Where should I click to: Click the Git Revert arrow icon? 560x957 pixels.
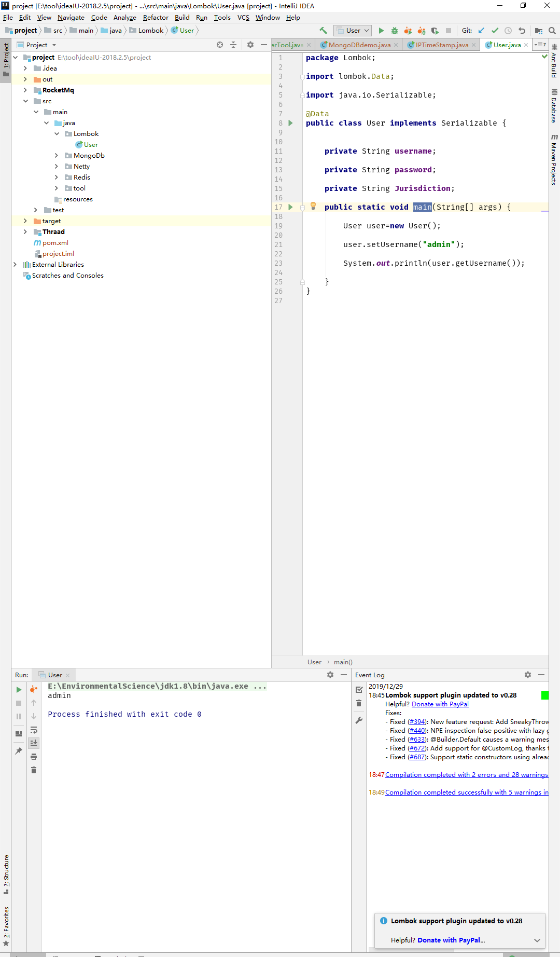(x=522, y=31)
